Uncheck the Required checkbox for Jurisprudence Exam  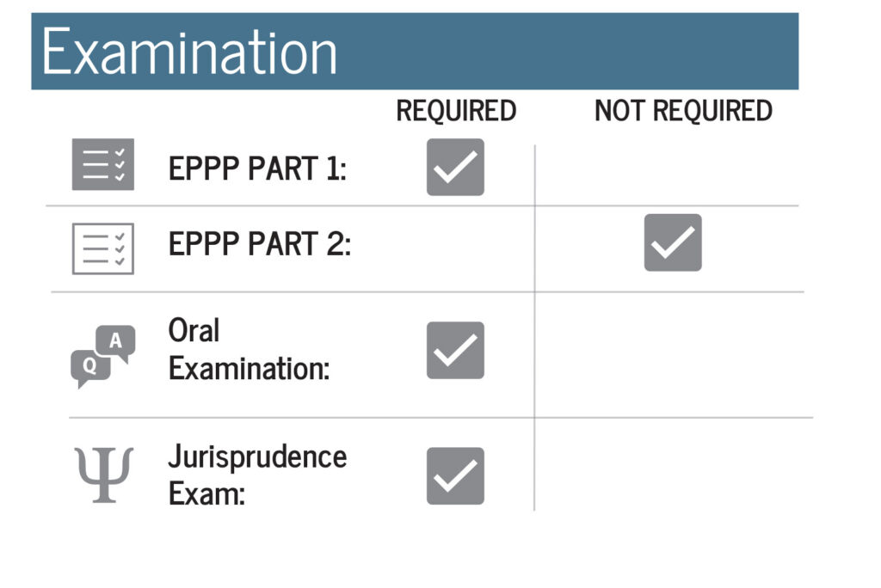click(x=455, y=475)
